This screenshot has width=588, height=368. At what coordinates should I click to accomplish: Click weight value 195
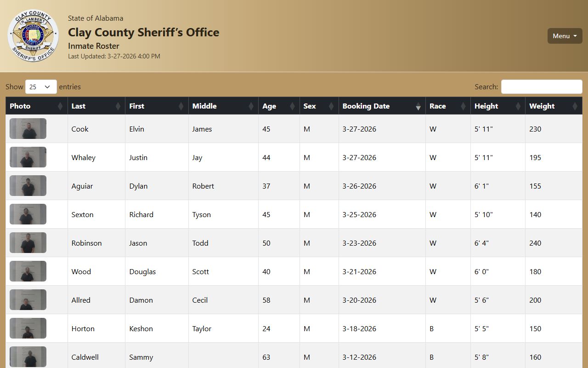535,158
